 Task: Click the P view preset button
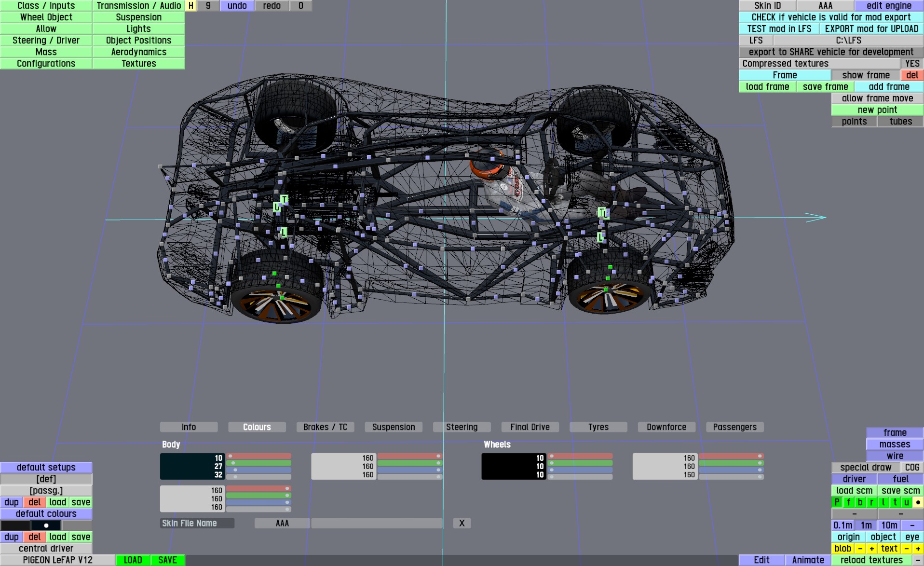coord(837,502)
